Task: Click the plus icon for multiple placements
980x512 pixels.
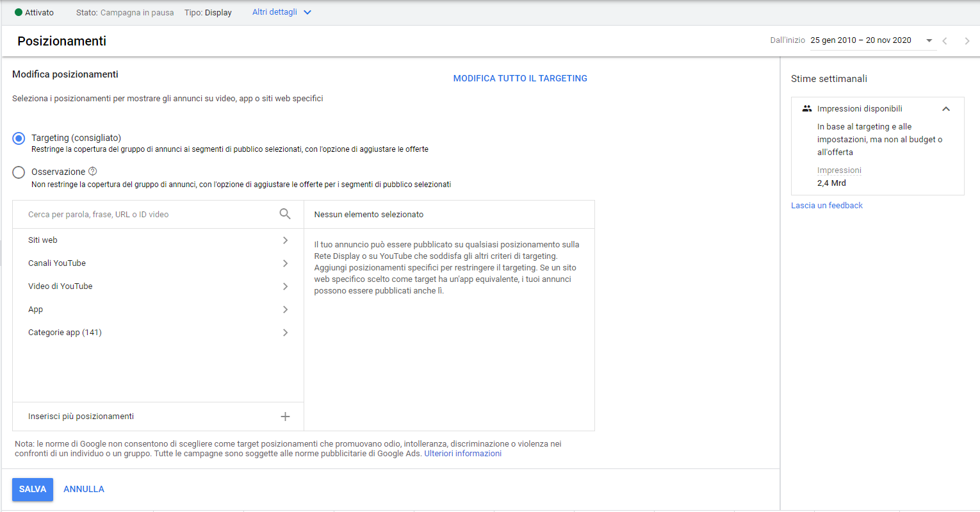Action: 285,417
